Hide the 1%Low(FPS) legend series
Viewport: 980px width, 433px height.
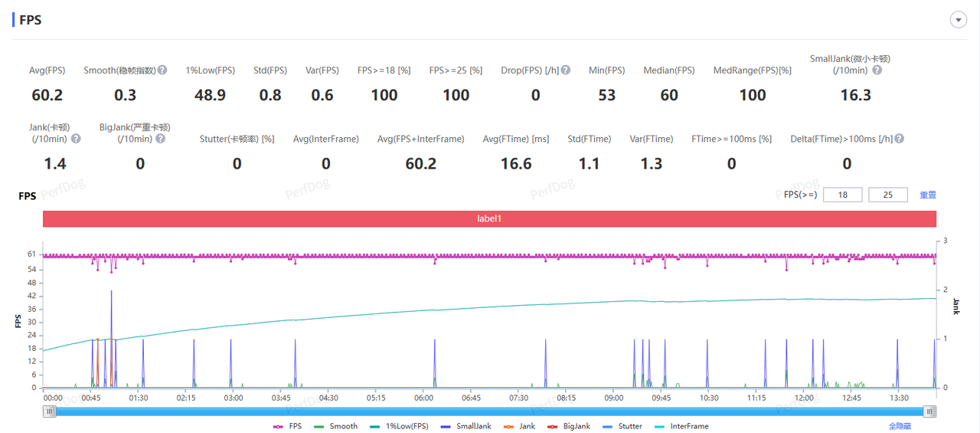point(399,426)
